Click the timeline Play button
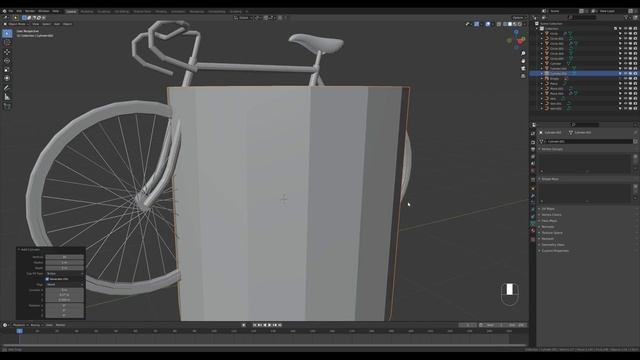The height and width of the screenshot is (360, 640). pyautogui.click(x=269, y=325)
